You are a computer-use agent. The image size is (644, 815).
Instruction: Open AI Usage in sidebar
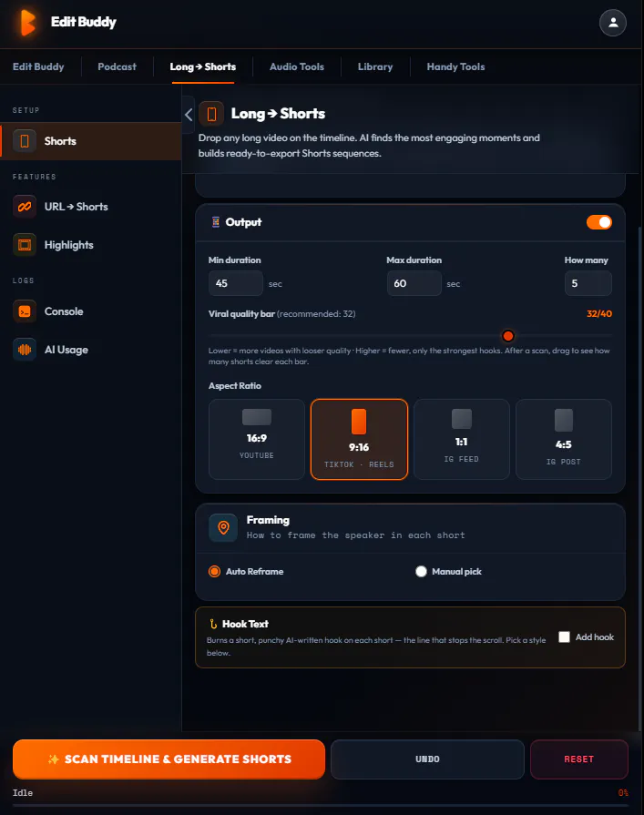click(x=91, y=350)
